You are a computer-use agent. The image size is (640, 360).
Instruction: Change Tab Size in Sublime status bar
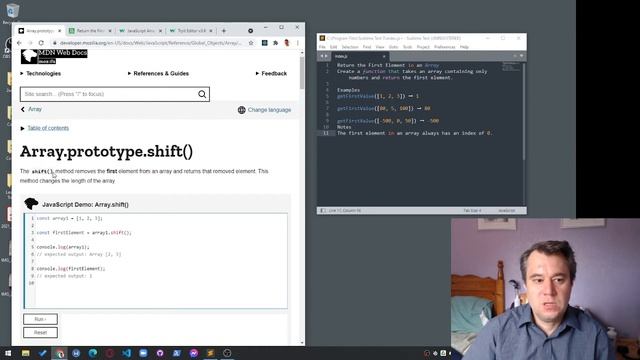pos(472,211)
